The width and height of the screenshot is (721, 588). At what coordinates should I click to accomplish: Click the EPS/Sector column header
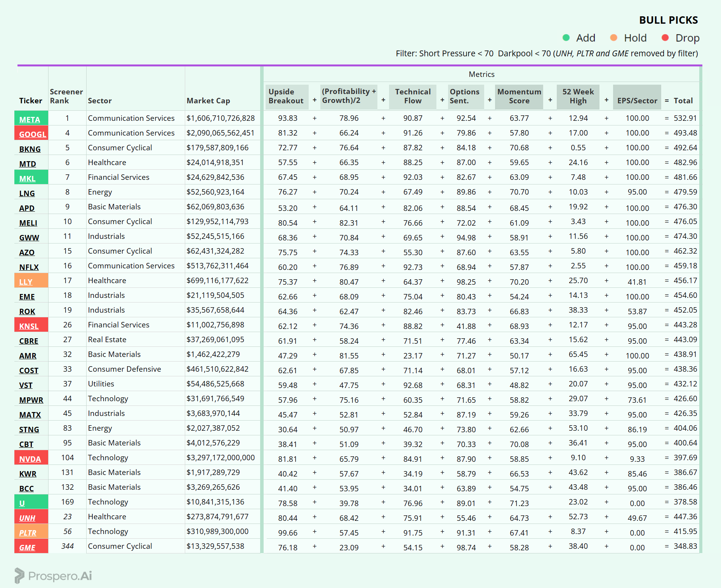(x=637, y=96)
